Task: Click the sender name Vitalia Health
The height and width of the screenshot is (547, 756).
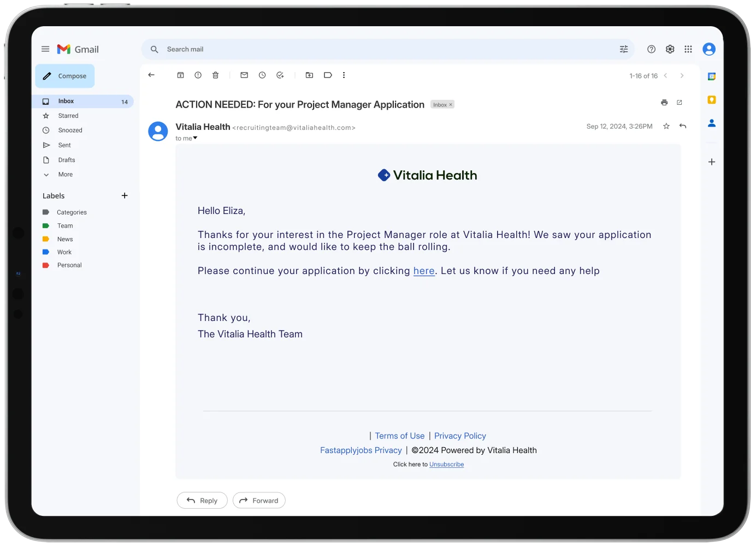Action: point(203,127)
